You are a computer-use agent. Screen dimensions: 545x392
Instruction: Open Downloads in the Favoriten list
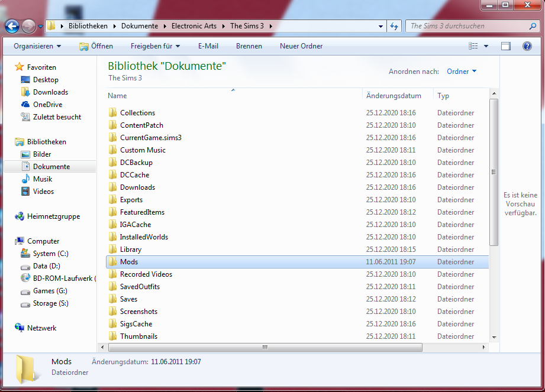(50, 92)
